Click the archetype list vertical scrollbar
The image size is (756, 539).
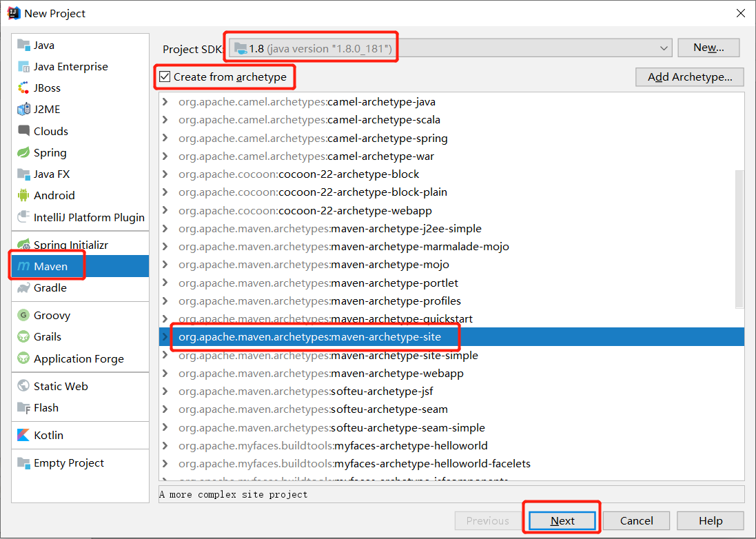tap(739, 238)
